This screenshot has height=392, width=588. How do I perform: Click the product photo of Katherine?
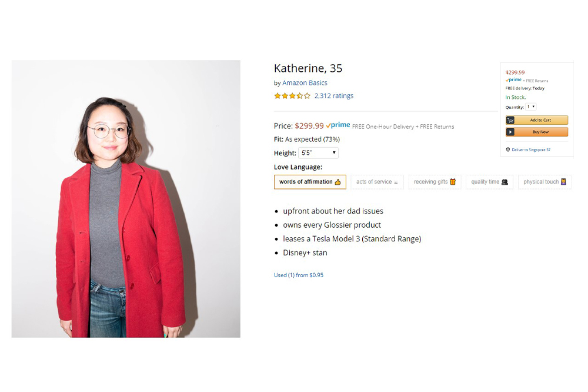tap(126, 198)
